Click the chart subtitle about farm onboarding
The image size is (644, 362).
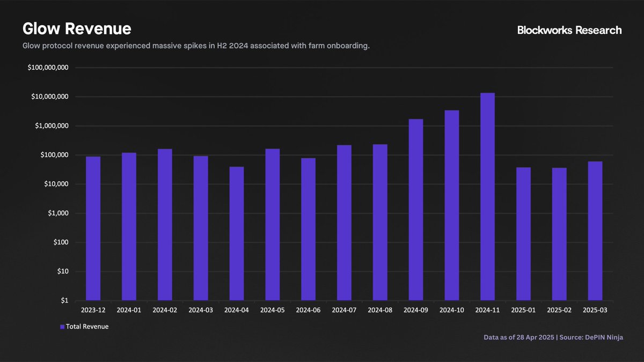pos(196,46)
